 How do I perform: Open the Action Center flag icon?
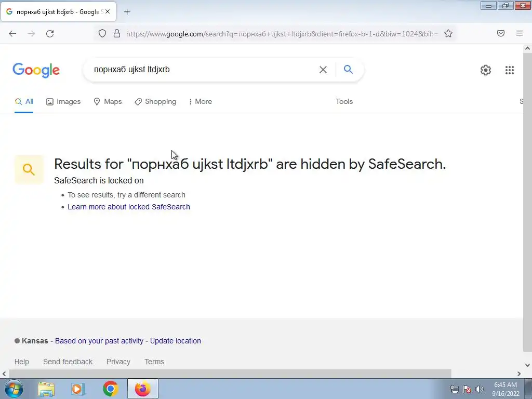click(x=467, y=389)
